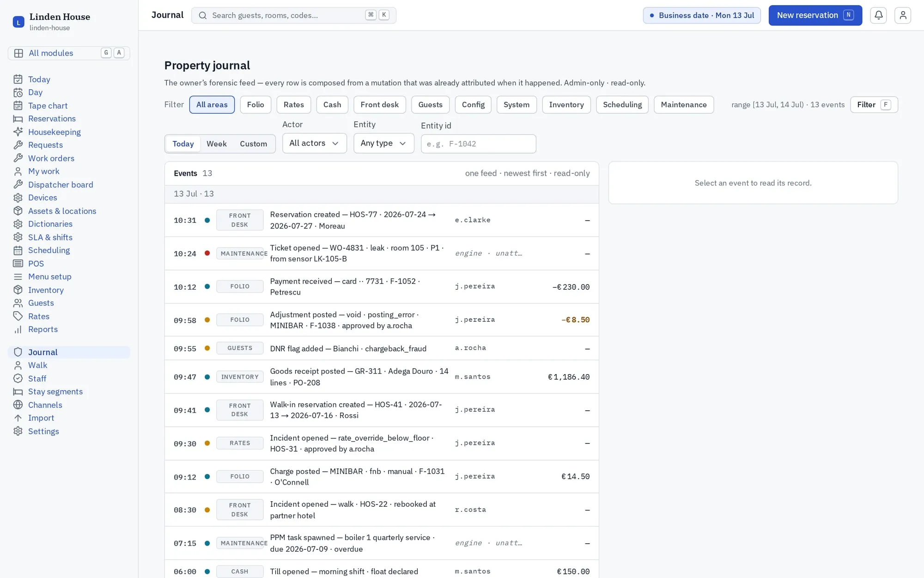924x578 pixels.
Task: Click the Assets & locations cube icon
Action: (18, 211)
